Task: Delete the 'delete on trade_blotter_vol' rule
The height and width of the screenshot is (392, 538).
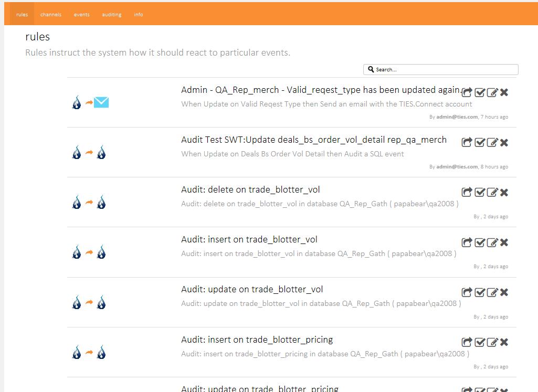Action: coord(504,192)
